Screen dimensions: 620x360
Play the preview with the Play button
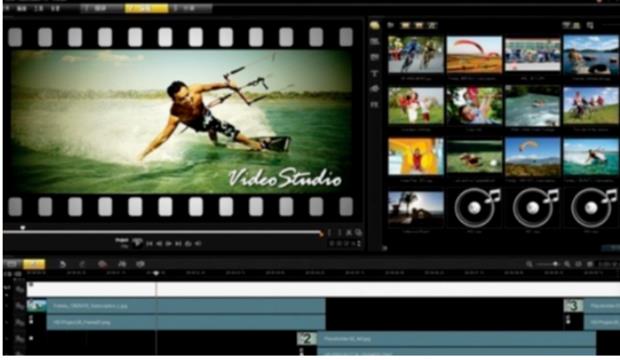pyautogui.click(x=169, y=244)
